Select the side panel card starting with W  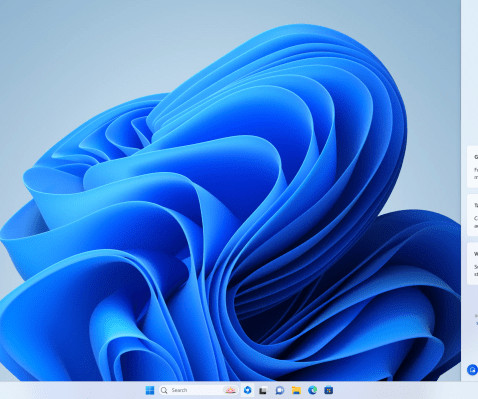pyautogui.click(x=473, y=263)
